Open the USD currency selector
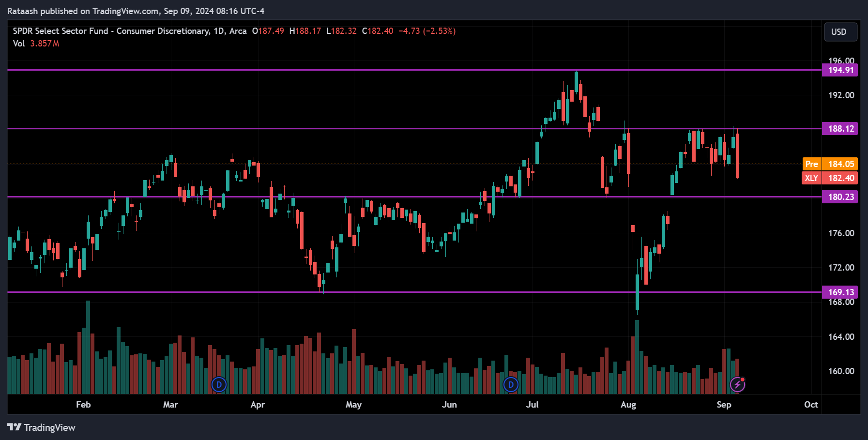This screenshot has width=868, height=440. (841, 32)
